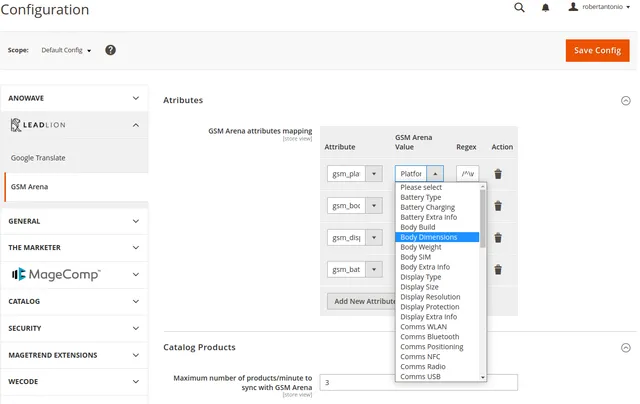Click the Save Config button

click(x=597, y=51)
